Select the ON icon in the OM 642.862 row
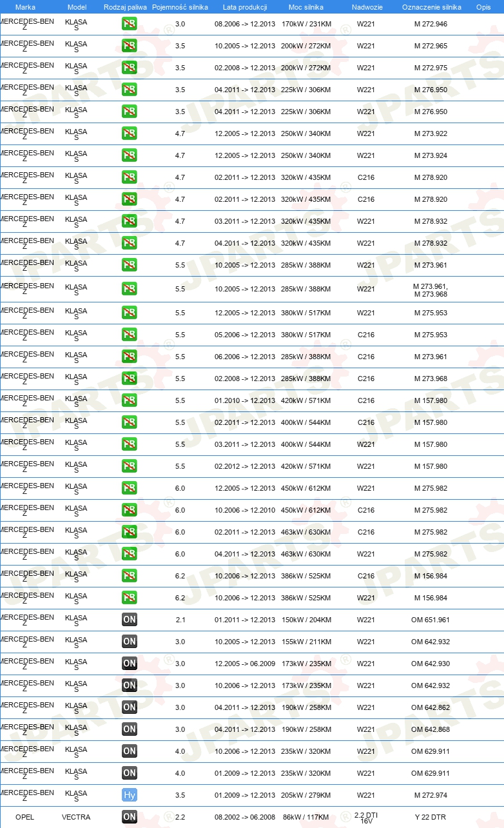The image size is (504, 828). pyautogui.click(x=130, y=707)
